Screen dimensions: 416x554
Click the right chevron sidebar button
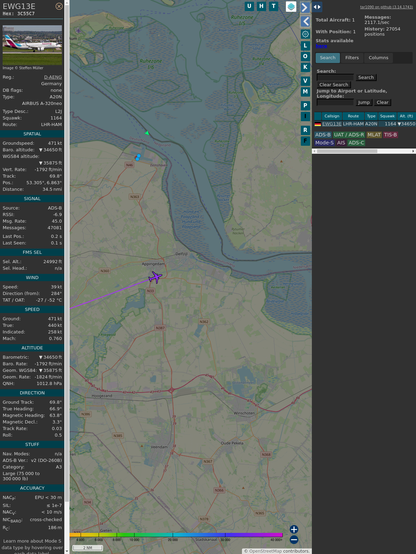(x=305, y=7)
